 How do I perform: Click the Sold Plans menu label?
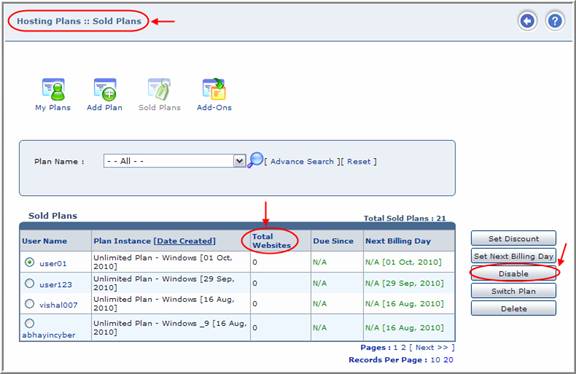[x=159, y=108]
